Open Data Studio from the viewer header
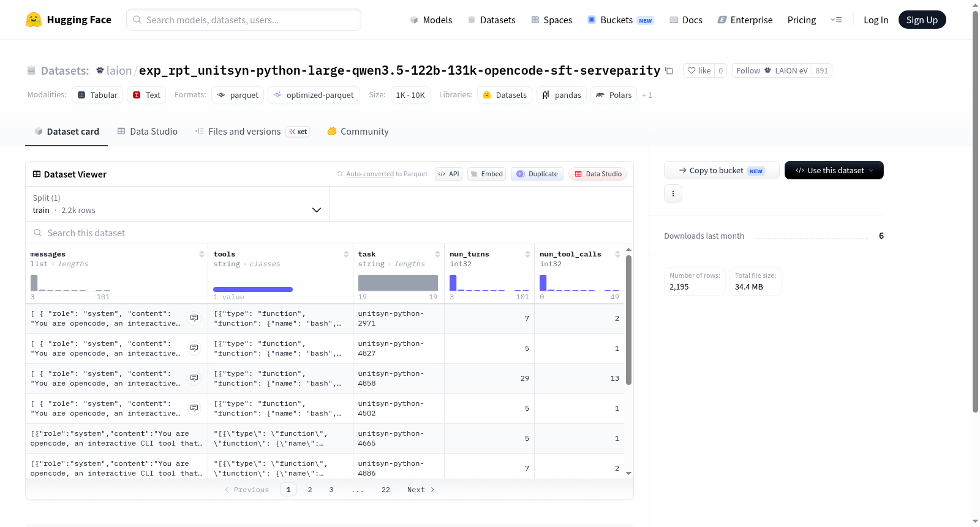Image resolution: width=980 pixels, height=527 pixels. (597, 174)
